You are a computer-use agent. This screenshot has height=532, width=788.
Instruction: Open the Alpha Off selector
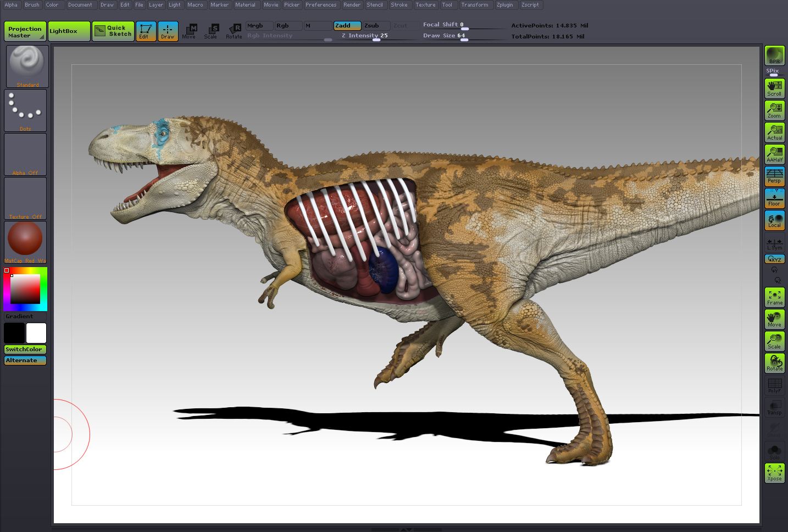pyautogui.click(x=25, y=154)
